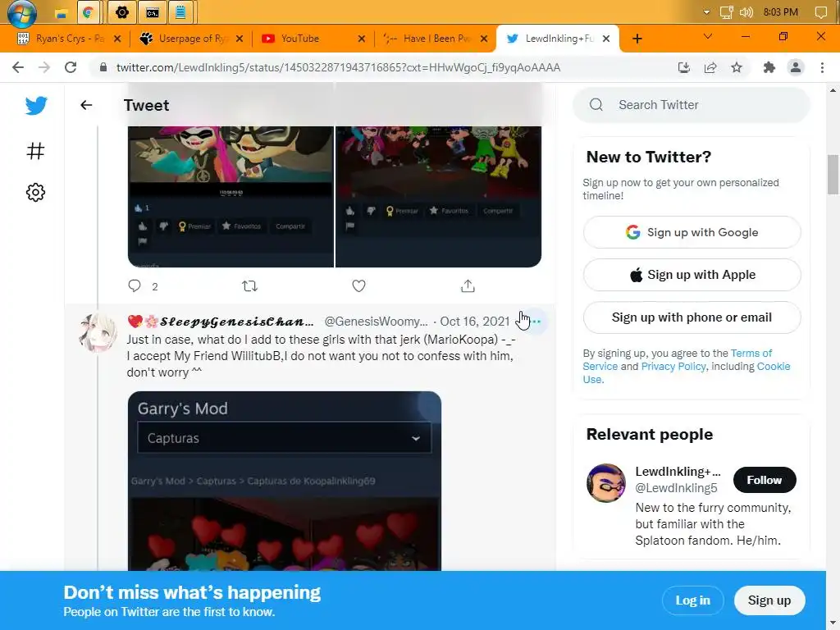Click the browser back arrow
The width and height of the screenshot is (840, 630).
(18, 67)
